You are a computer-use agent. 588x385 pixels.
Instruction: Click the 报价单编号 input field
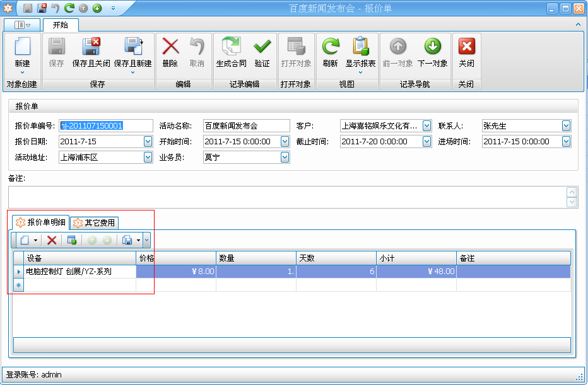coord(106,125)
